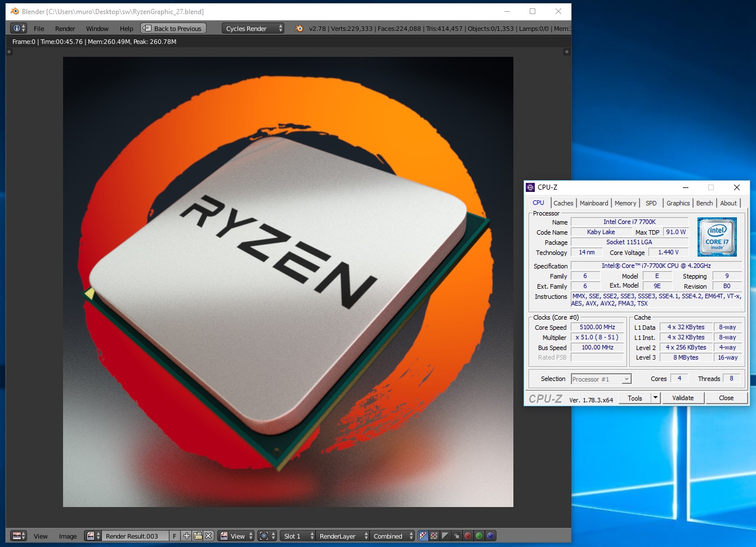Image resolution: width=756 pixels, height=547 pixels.
Task: Open the RenderLayer selector dropdown
Action: pyautogui.click(x=342, y=536)
